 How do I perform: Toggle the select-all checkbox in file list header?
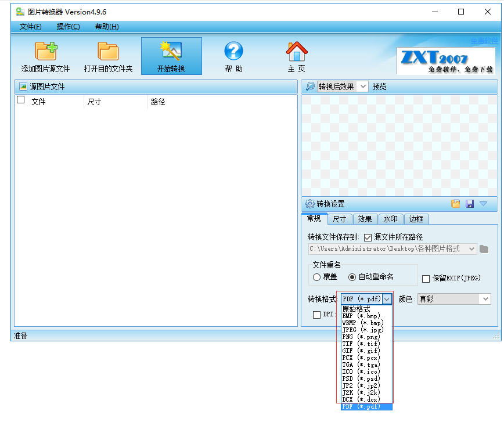tap(20, 100)
